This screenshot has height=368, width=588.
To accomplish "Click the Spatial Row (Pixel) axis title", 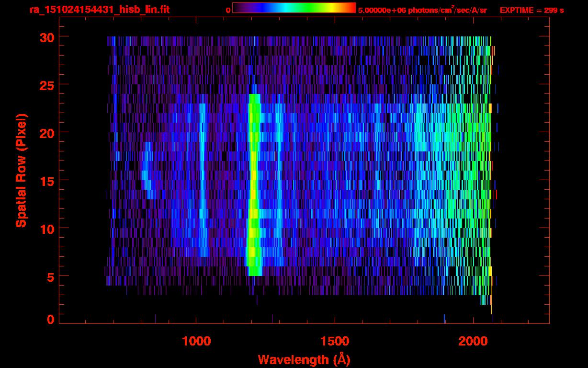I will tap(21, 170).
